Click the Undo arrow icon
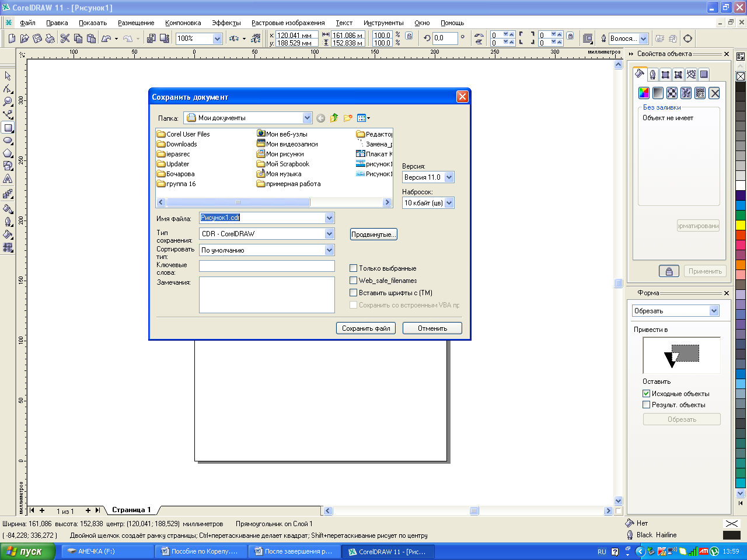Image resolution: width=747 pixels, height=560 pixels. click(x=106, y=38)
